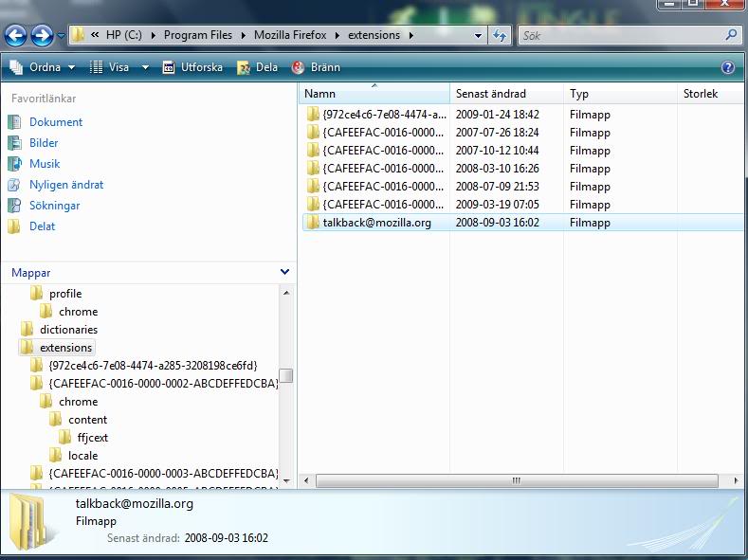The width and height of the screenshot is (748, 560).
Task: Refresh the folder view
Action: [x=500, y=35]
